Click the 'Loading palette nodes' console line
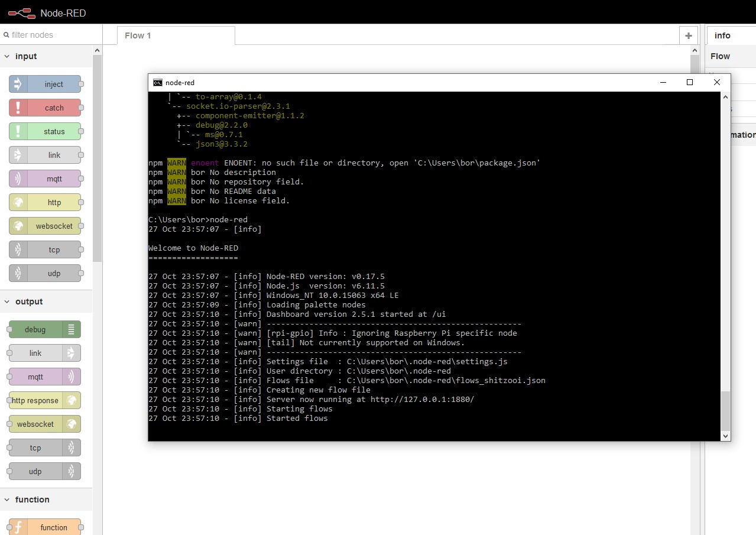The image size is (756, 535). [257, 305]
